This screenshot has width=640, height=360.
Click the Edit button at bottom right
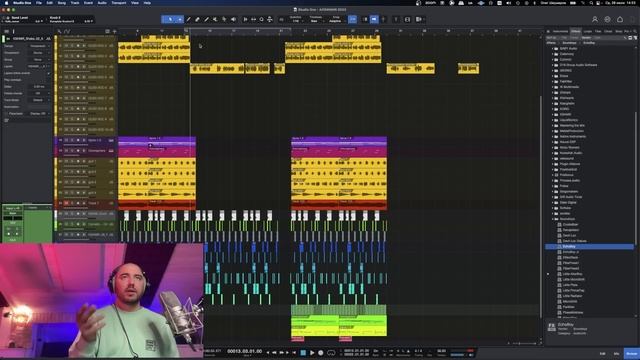point(602,353)
